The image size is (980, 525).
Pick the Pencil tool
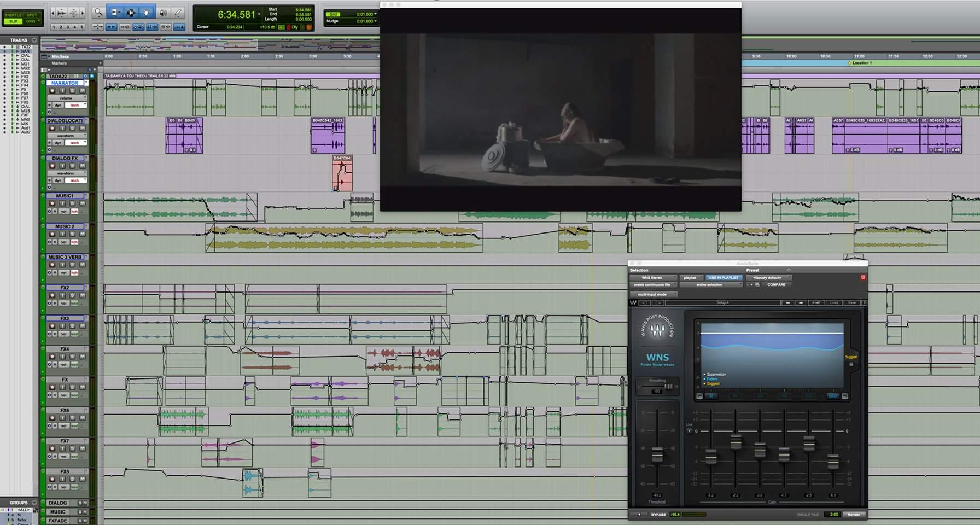point(178,12)
